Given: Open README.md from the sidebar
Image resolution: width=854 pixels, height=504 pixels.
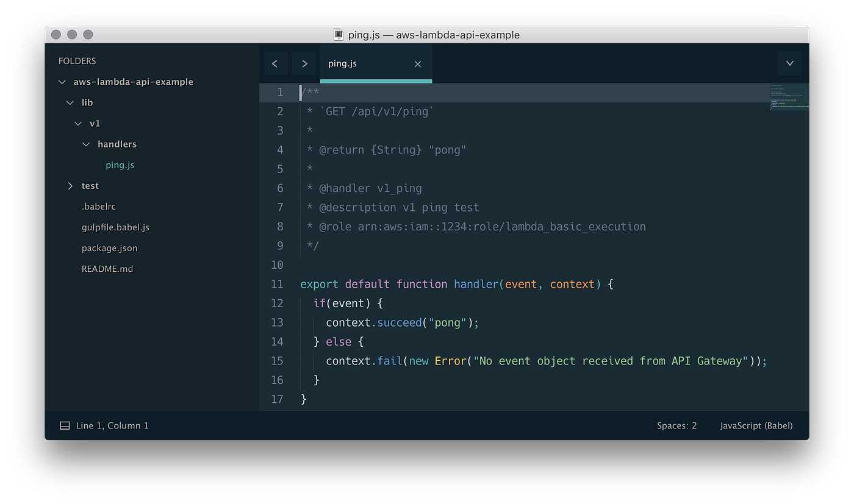Looking at the screenshot, I should (x=107, y=268).
